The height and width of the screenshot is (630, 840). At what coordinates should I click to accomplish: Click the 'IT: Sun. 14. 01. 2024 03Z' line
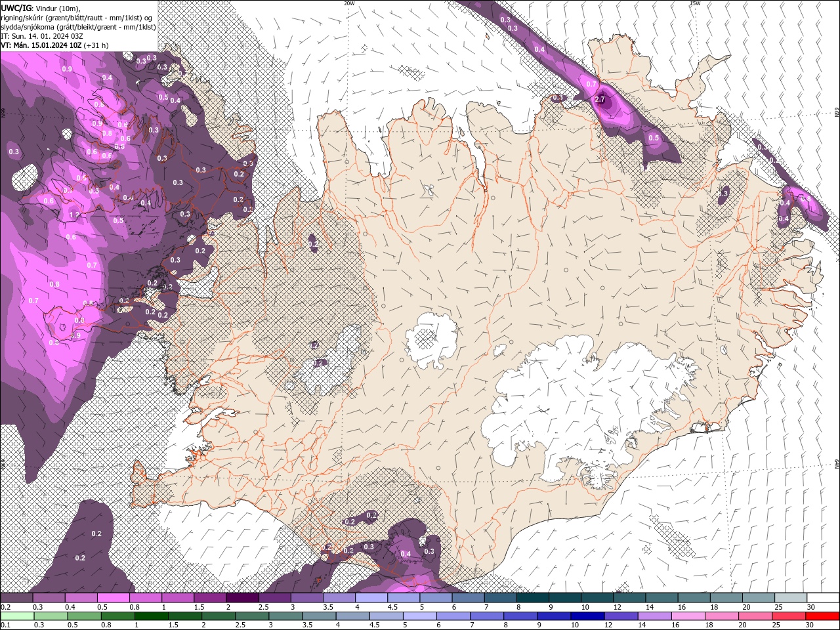[x=41, y=36]
